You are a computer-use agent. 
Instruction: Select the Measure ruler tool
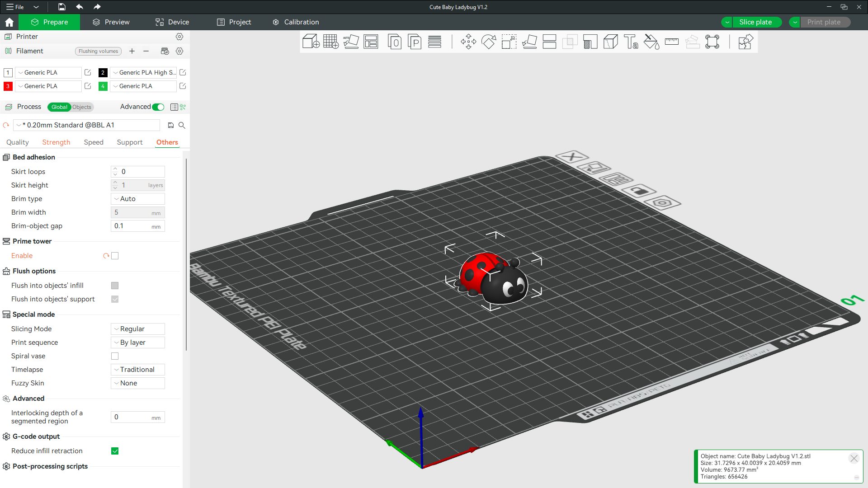672,42
